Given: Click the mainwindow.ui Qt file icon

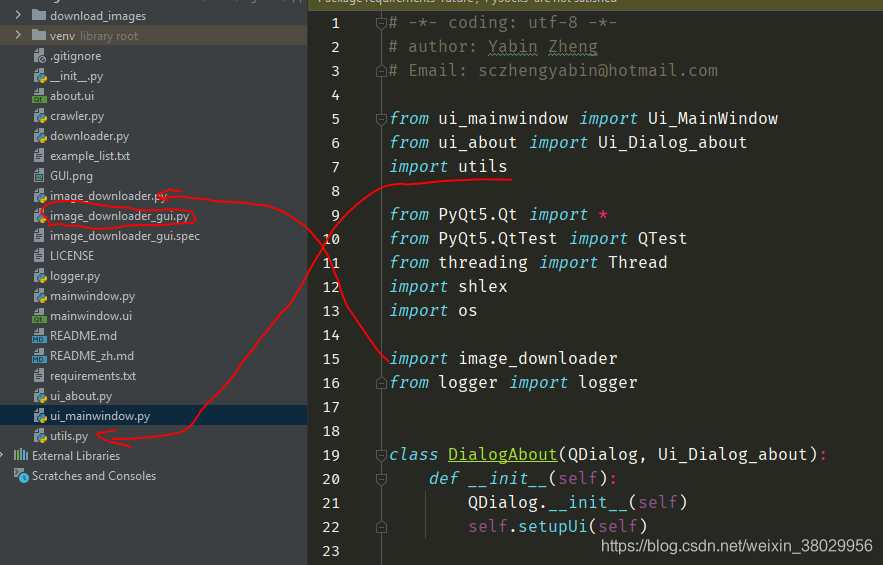Looking at the screenshot, I should coord(39,315).
